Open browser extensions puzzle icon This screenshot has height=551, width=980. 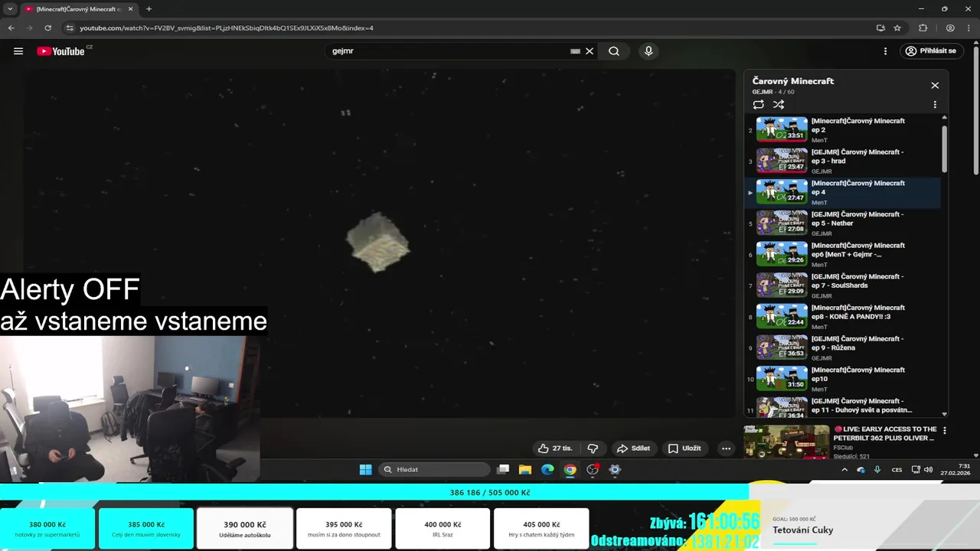tap(923, 28)
